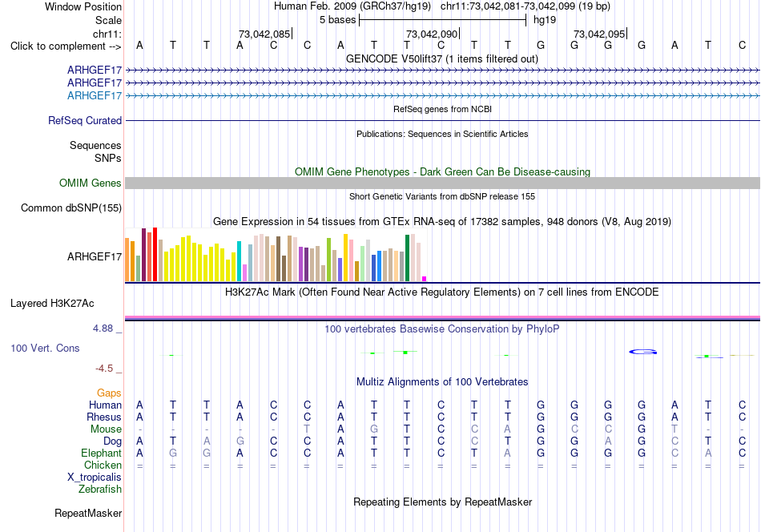The image size is (761, 532).
Task: Open the GENCODE V50lift37 track title
Action: click(x=441, y=58)
